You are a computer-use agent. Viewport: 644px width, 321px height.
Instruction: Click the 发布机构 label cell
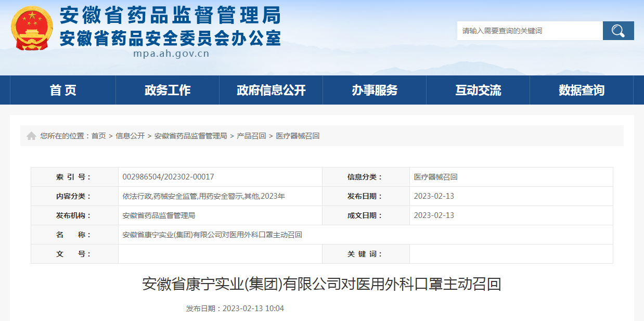point(74,215)
